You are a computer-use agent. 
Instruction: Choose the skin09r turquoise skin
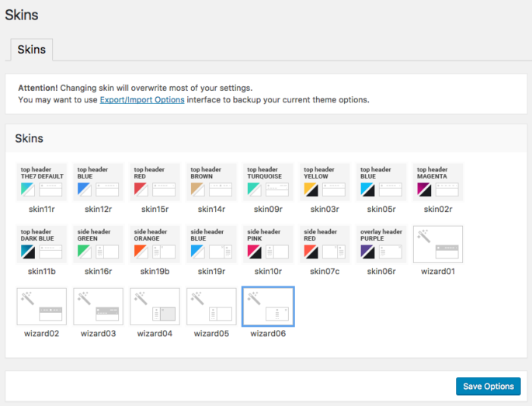[268, 182]
